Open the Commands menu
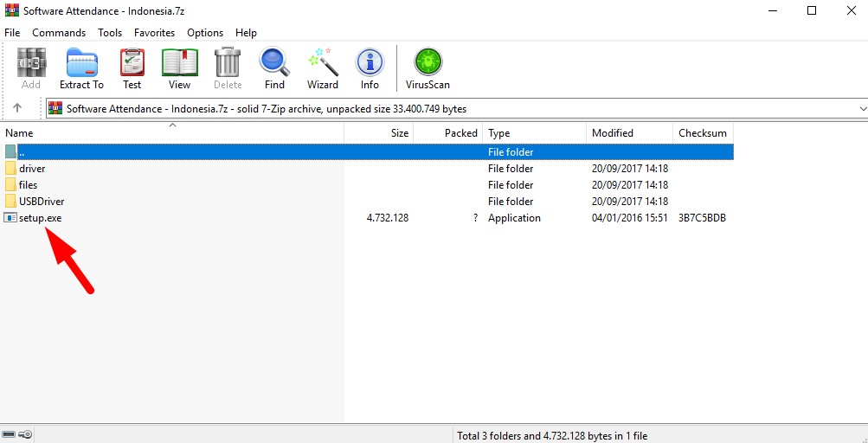Viewport: 868px width, 443px height. (59, 33)
